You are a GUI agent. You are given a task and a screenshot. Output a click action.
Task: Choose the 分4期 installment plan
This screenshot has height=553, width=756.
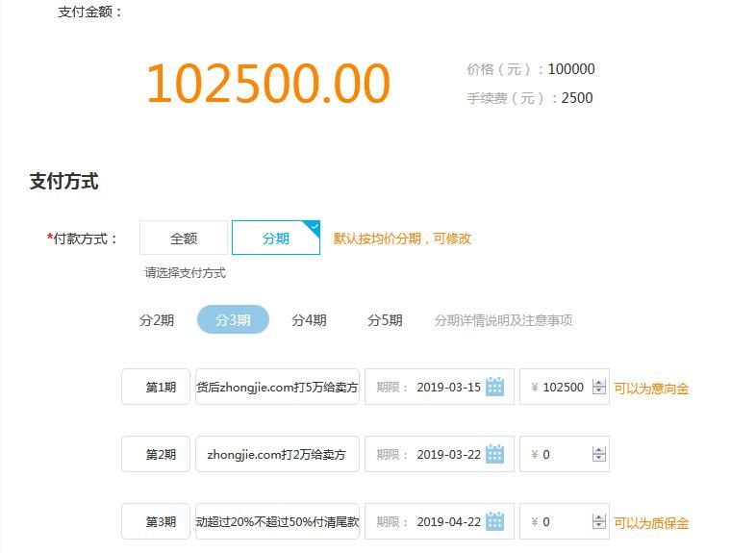click(309, 320)
